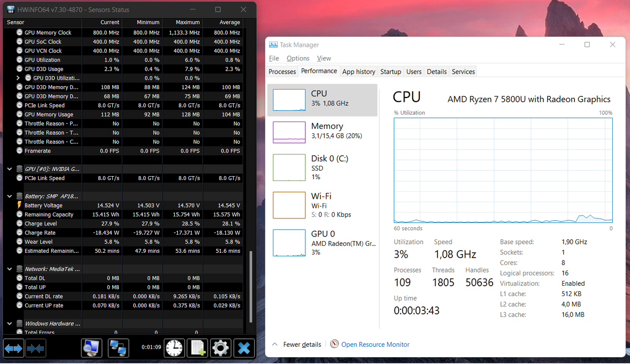Click Resource Monitor gauge icon

click(335, 344)
